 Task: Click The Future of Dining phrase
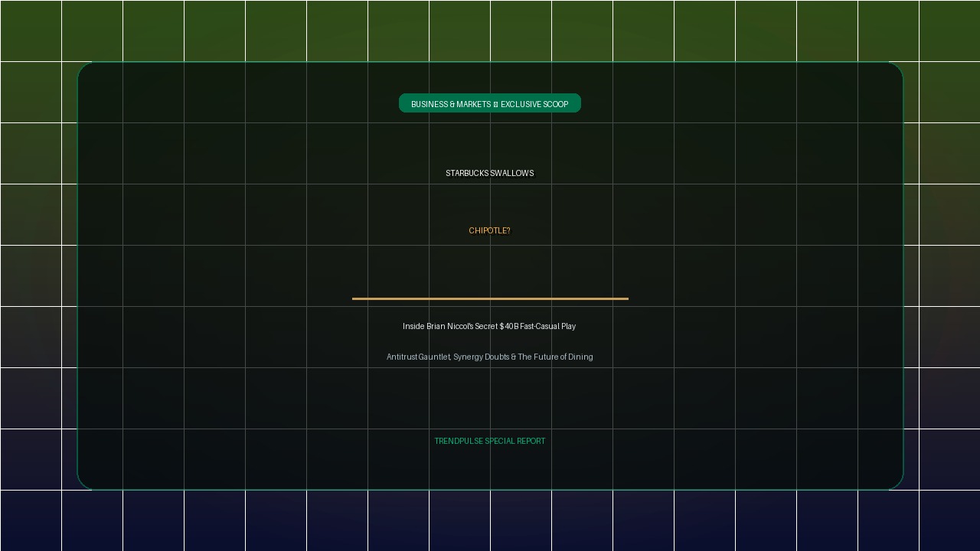coord(556,357)
